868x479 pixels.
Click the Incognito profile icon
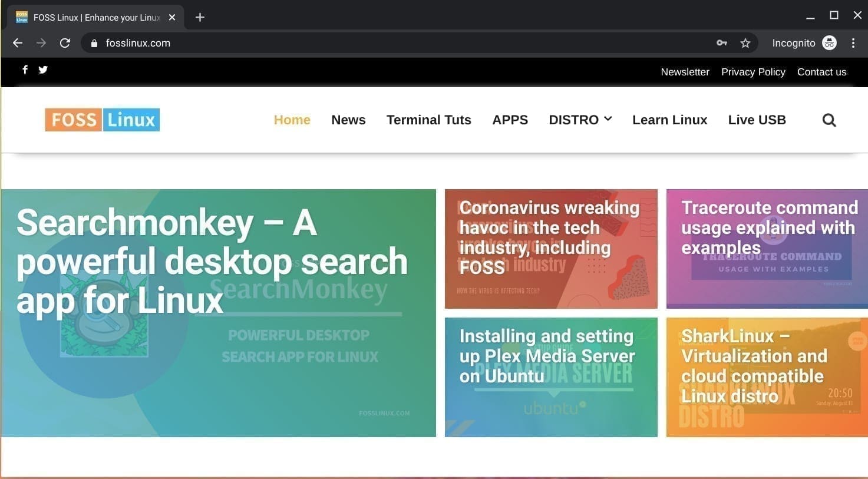(829, 43)
